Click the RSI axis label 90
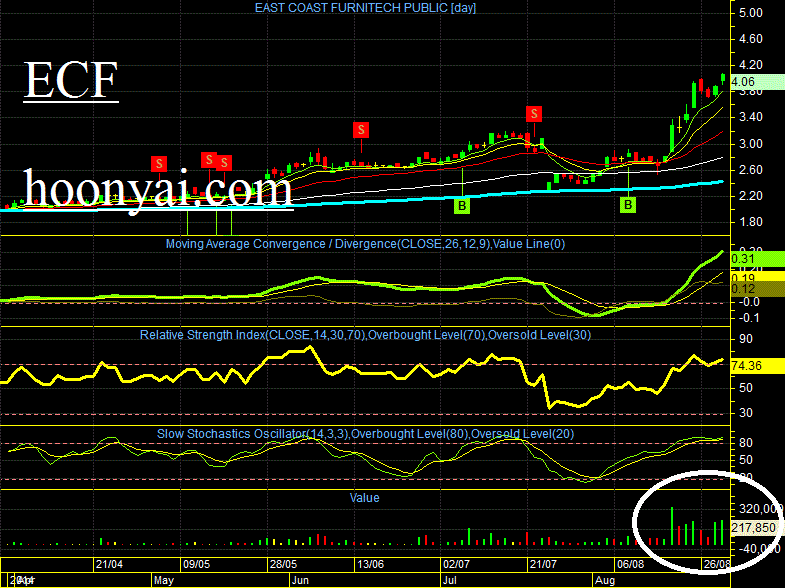 745,339
